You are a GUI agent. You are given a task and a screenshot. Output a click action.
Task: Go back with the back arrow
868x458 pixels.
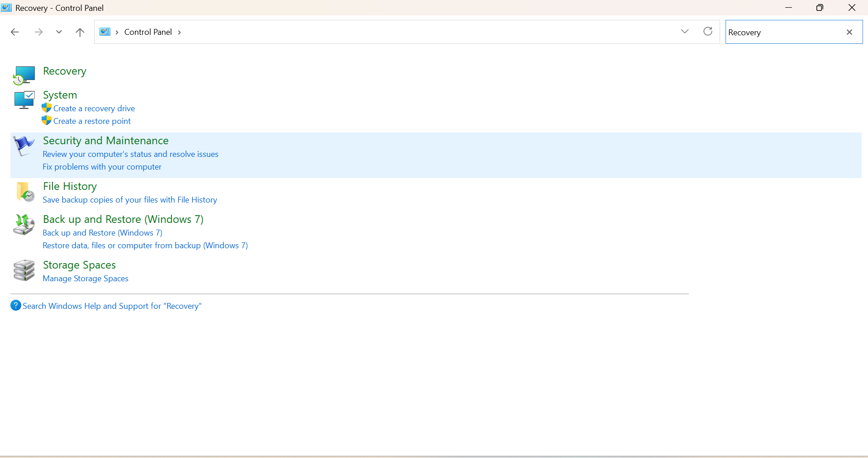(x=15, y=32)
